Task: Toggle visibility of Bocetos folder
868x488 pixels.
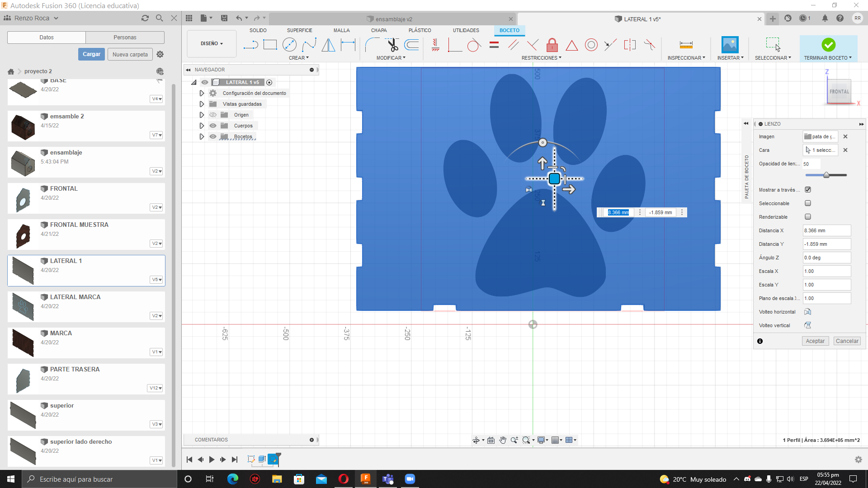Action: pyautogui.click(x=213, y=136)
